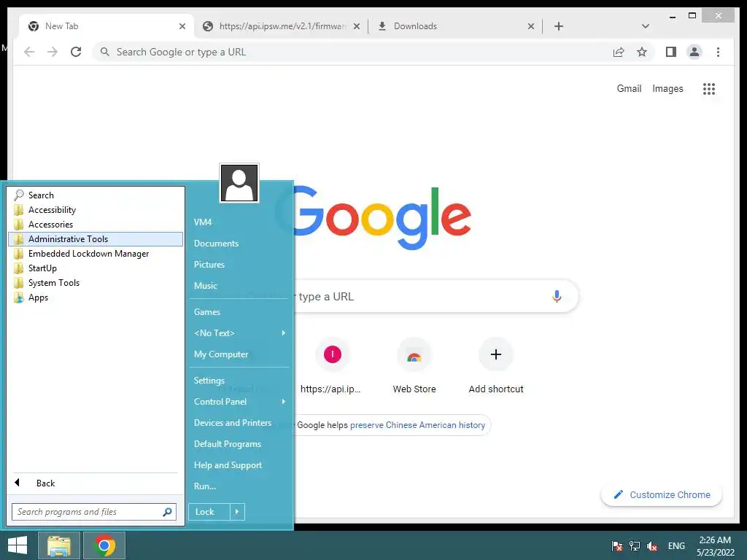Screen dimensions: 747x560
Task: Open the Web Store shortcut
Action: 414,366
